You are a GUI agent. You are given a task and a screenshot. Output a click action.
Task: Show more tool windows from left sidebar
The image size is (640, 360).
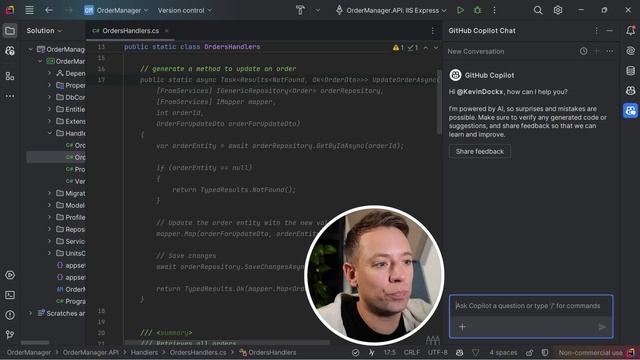10,96
